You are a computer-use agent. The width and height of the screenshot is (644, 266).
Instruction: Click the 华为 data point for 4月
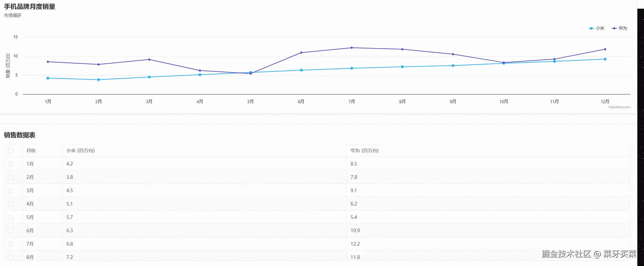coord(200,70)
